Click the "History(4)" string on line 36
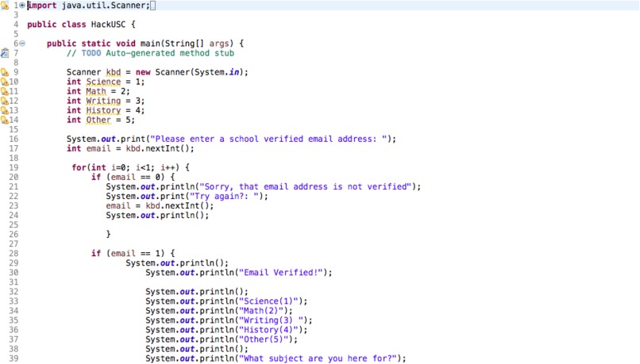Image resolution: width=640 pixels, height=364 pixels. click(268, 329)
